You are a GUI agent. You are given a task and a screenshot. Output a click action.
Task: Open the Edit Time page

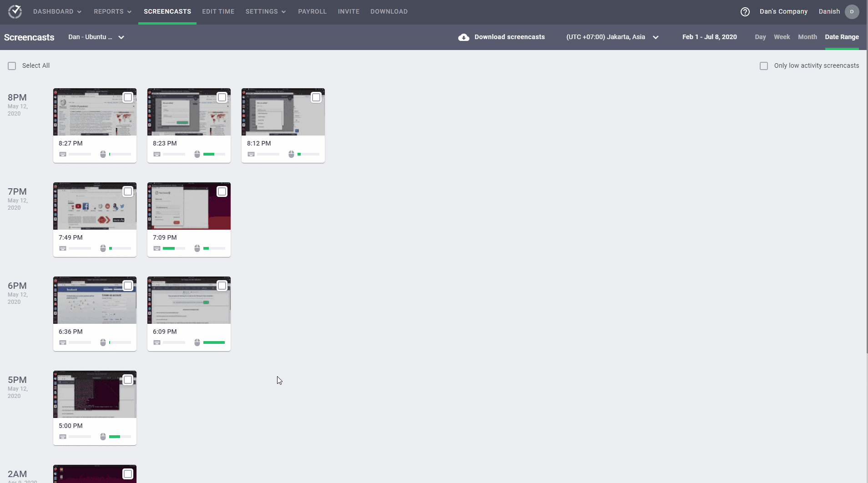tap(218, 11)
